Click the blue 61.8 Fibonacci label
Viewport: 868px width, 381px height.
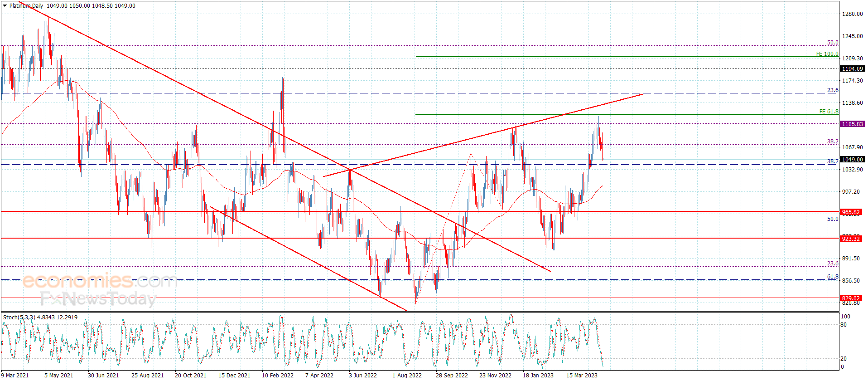(x=833, y=276)
